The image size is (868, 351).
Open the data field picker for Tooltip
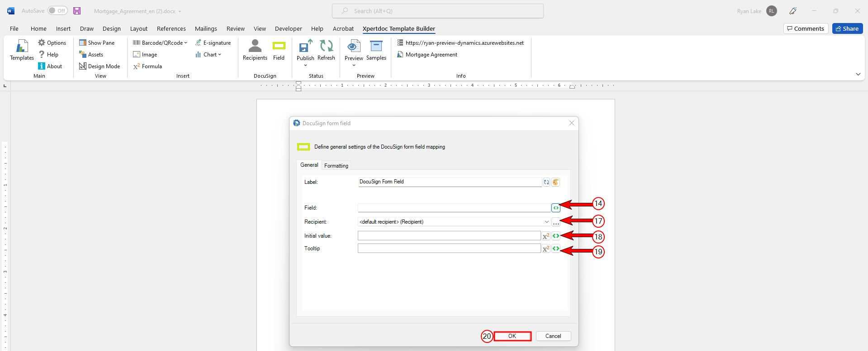coord(556,248)
